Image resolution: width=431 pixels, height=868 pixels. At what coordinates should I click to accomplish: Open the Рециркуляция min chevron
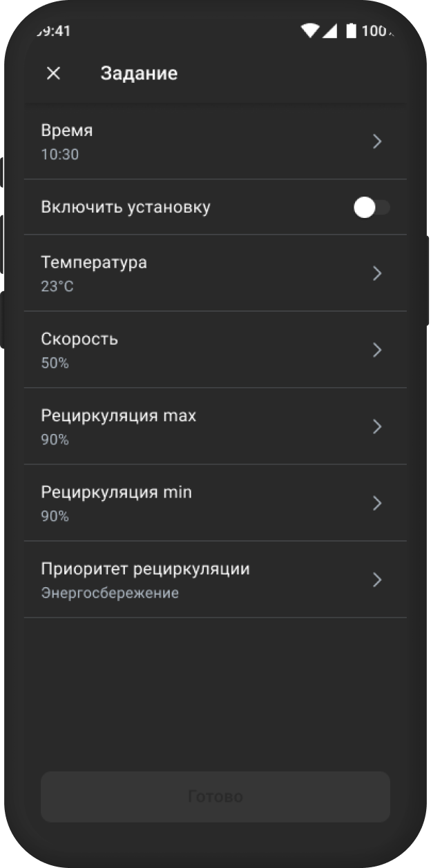[377, 503]
